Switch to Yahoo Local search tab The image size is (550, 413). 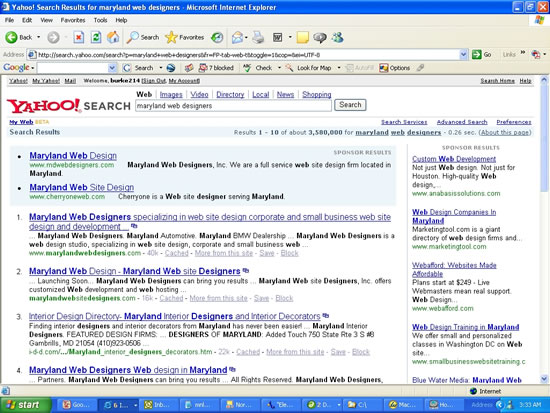[261, 94]
